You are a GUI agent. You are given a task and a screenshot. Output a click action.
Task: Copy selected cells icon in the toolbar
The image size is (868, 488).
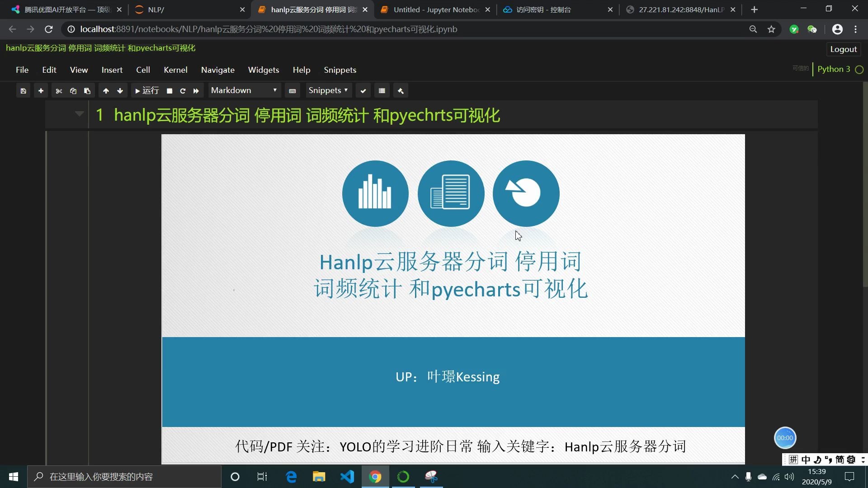(73, 91)
